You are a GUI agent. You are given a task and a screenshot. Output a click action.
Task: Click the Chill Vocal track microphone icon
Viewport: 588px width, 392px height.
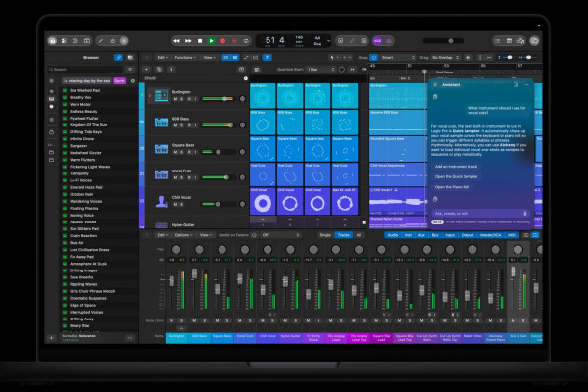162,202
